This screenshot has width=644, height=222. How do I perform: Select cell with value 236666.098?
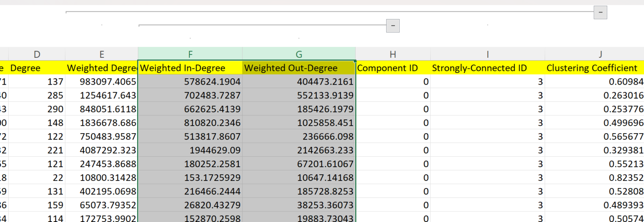click(x=299, y=136)
